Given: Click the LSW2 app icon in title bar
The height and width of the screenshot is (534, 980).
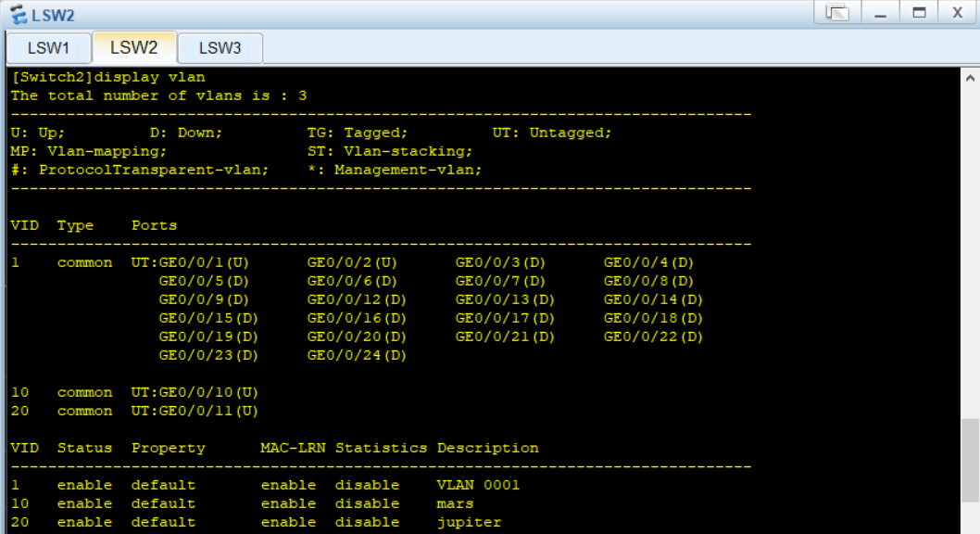Looking at the screenshot, I should [x=19, y=15].
